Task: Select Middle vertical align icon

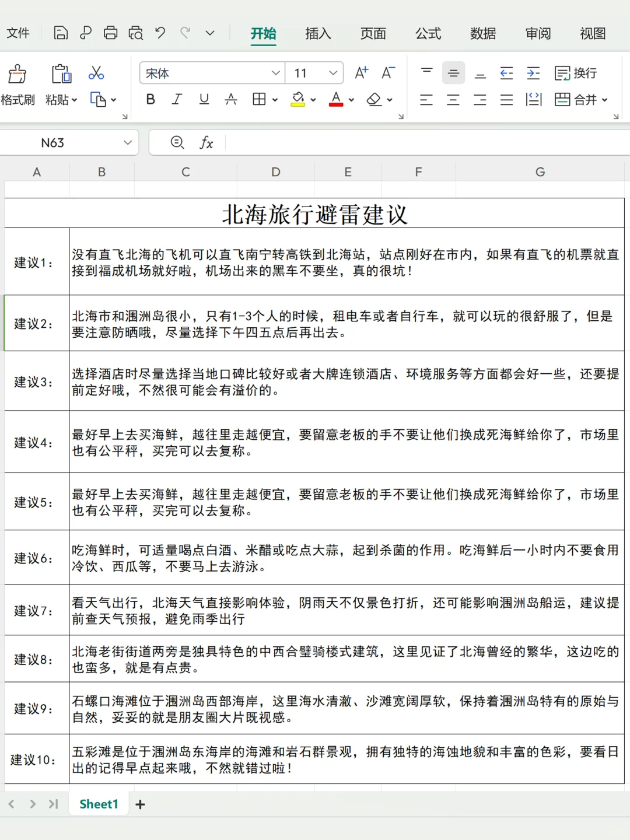Action: [453, 73]
